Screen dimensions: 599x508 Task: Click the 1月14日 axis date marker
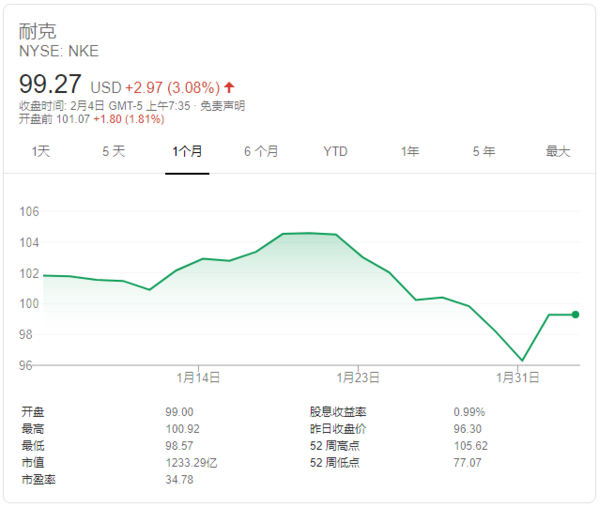coord(198,377)
